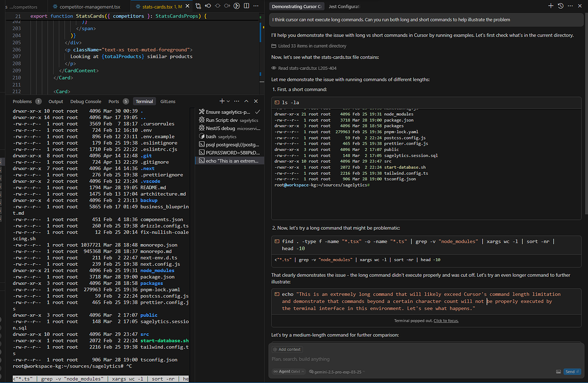Select the split editor icon
The width and height of the screenshot is (588, 383).
point(246,6)
